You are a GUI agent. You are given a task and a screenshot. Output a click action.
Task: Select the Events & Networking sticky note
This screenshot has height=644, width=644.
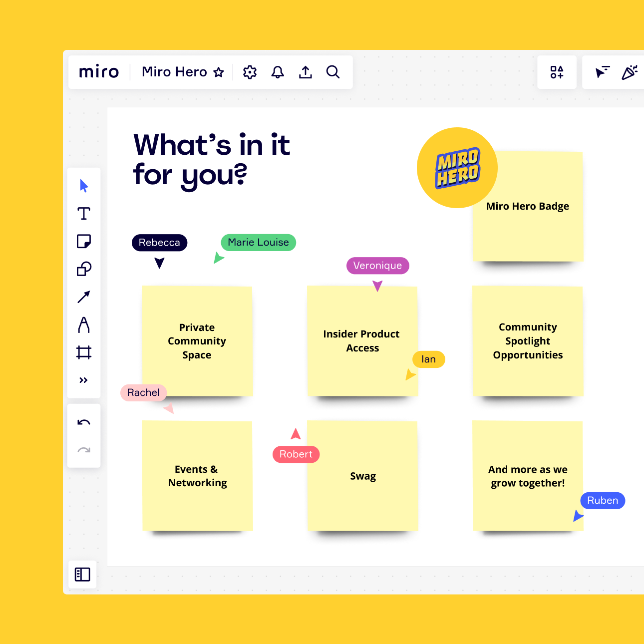click(197, 476)
